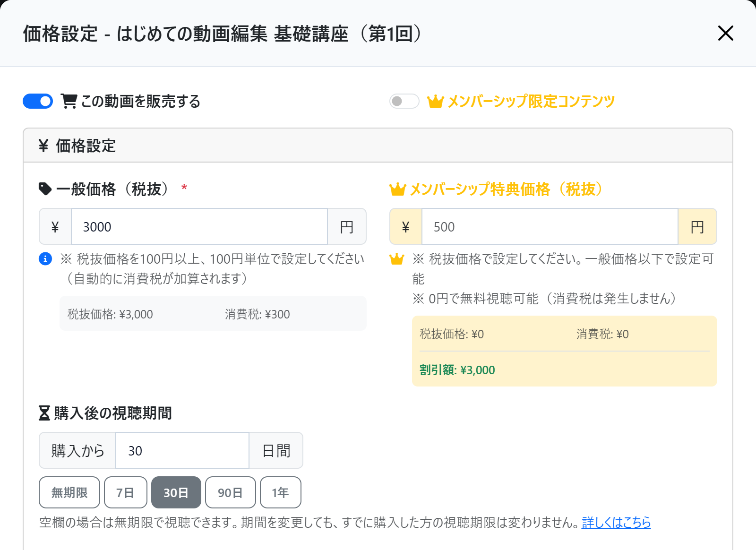
Task: Click the shopping cart icon
Action: click(69, 101)
